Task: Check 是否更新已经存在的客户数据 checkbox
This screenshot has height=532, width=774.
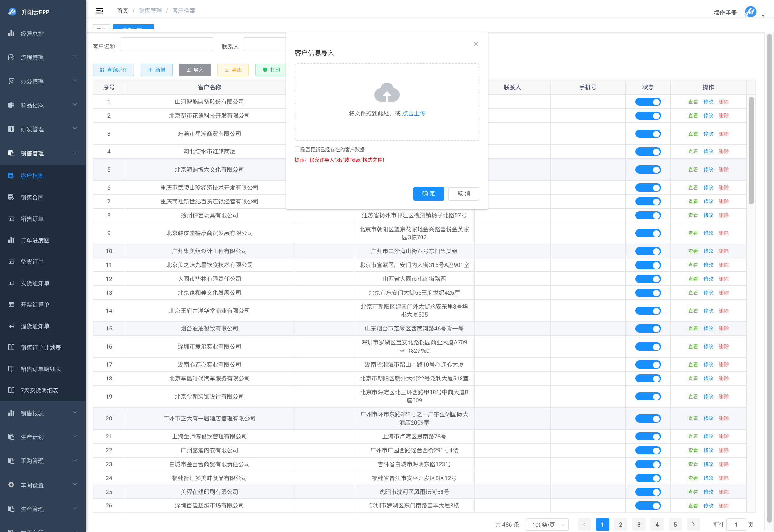Action: pos(297,149)
